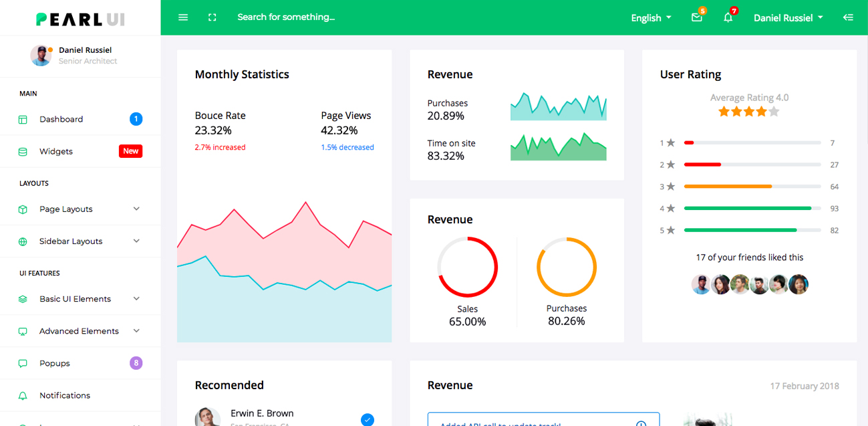The image size is (868, 426).
Task: Click the star icon in the 5-star row
Action: [671, 230]
